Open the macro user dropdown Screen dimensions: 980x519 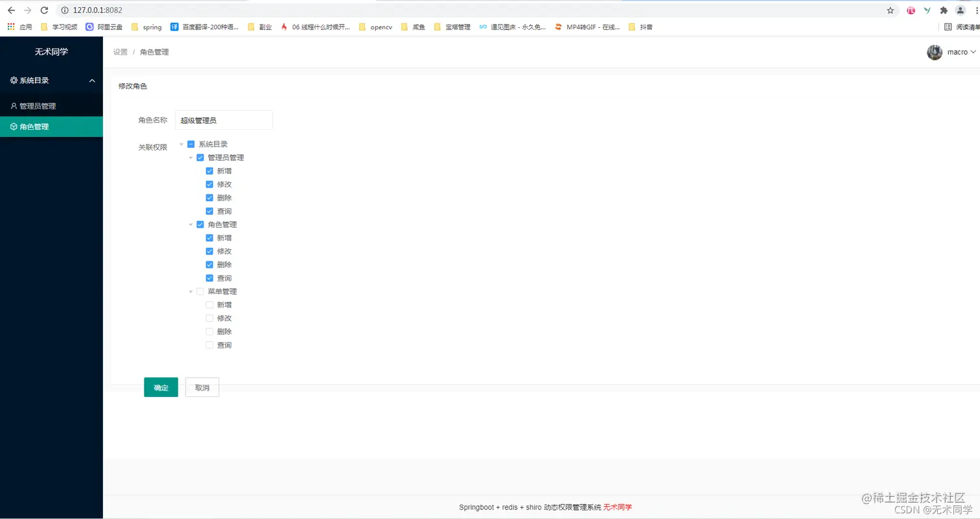click(962, 52)
